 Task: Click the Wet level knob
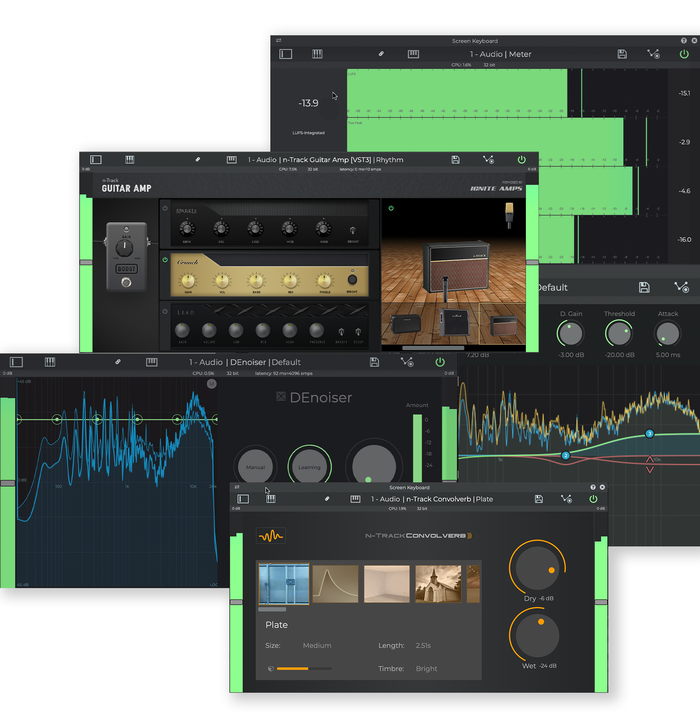coord(537,635)
